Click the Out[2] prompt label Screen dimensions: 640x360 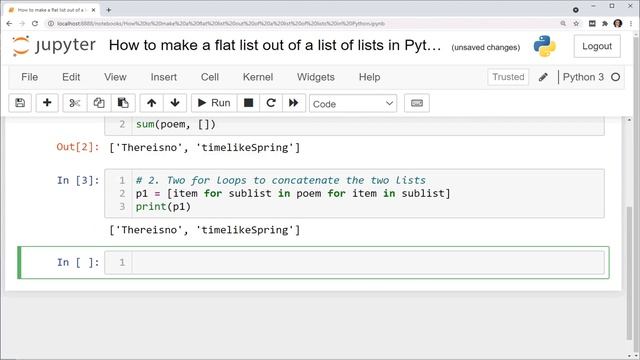pyautogui.click(x=78, y=147)
